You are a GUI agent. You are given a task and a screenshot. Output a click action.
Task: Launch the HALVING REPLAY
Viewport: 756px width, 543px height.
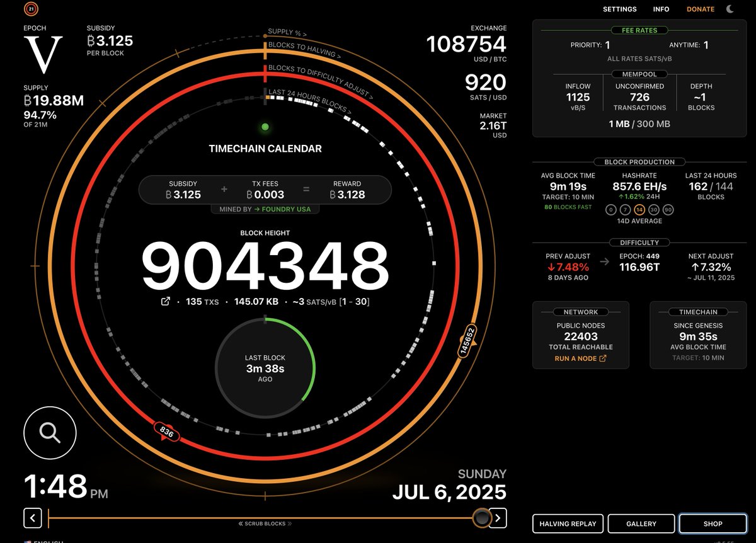click(x=568, y=523)
